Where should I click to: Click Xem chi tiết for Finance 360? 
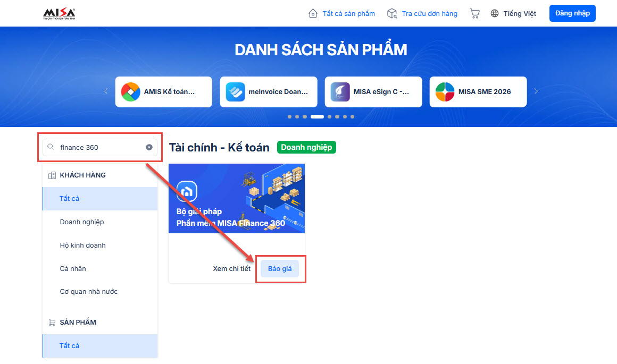231,269
